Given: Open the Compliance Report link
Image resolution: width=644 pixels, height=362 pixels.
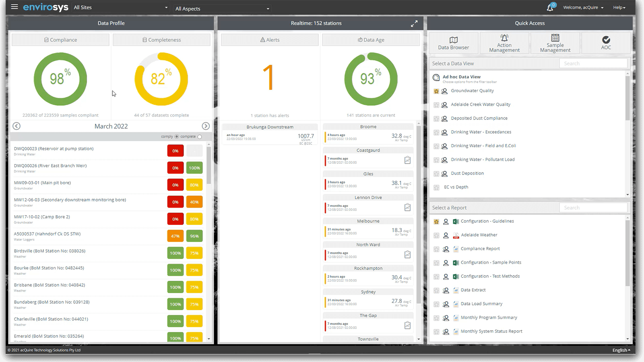Looking at the screenshot, I should 480,249.
